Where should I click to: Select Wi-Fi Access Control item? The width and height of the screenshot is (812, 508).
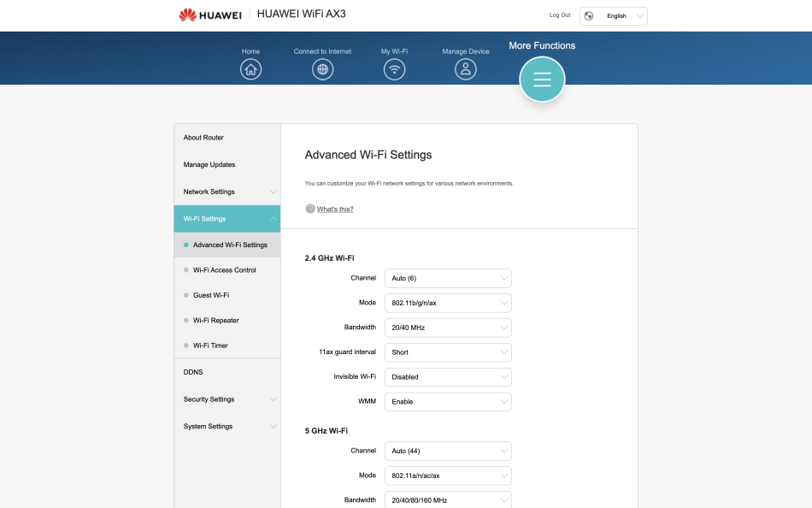(227, 270)
